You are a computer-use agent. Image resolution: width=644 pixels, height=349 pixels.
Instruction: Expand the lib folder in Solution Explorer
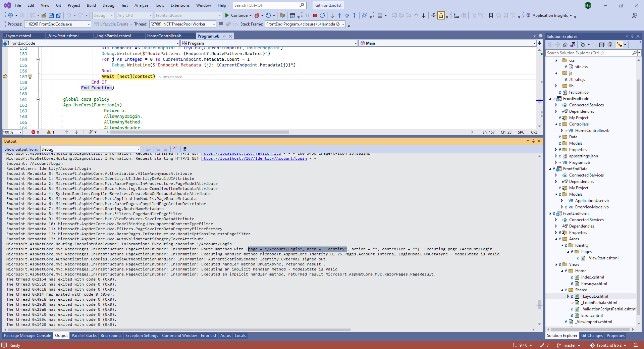[556, 86]
